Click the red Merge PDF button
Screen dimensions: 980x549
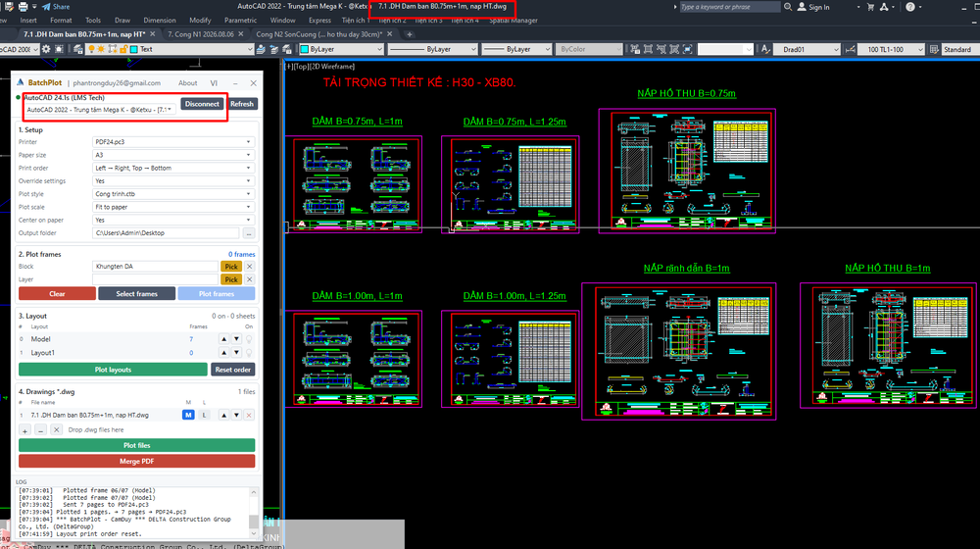pyautogui.click(x=137, y=462)
